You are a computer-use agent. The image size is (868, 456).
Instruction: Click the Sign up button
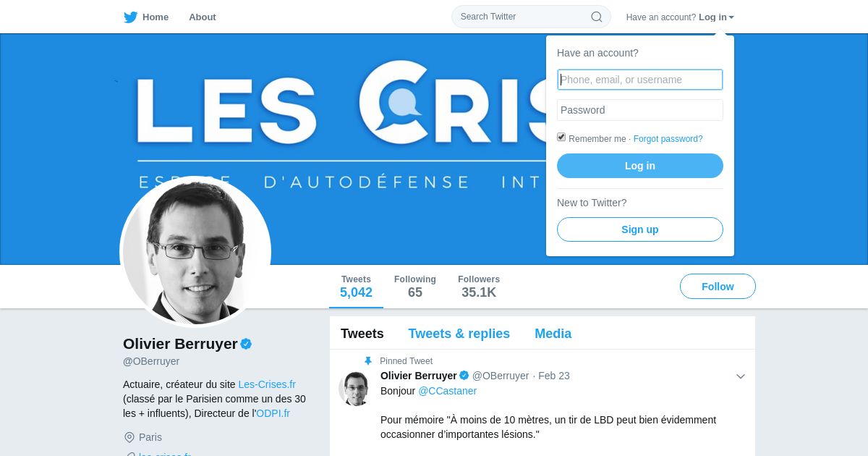pos(640,229)
